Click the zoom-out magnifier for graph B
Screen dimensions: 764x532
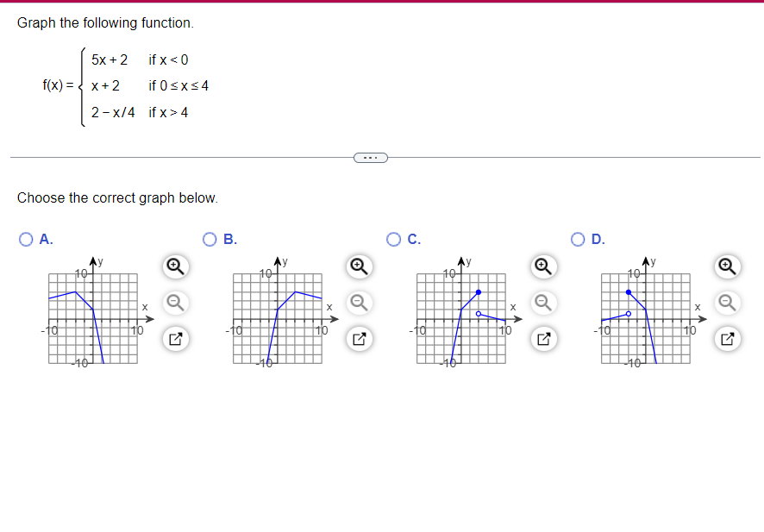[359, 304]
